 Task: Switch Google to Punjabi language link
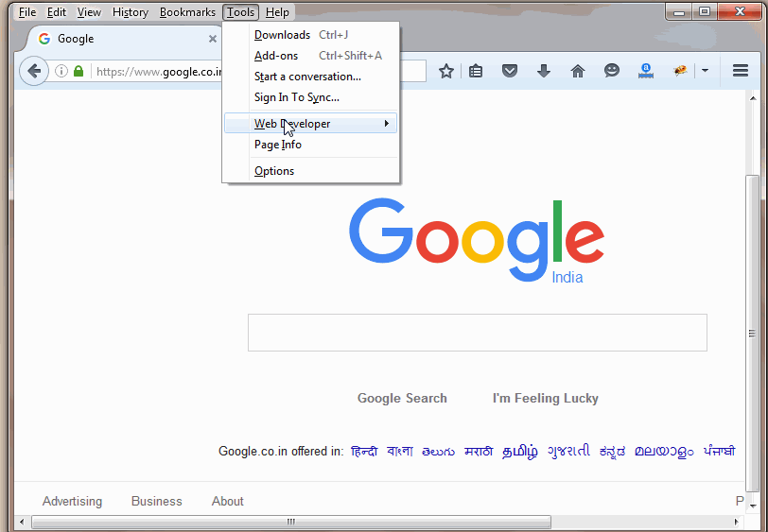[x=719, y=452]
